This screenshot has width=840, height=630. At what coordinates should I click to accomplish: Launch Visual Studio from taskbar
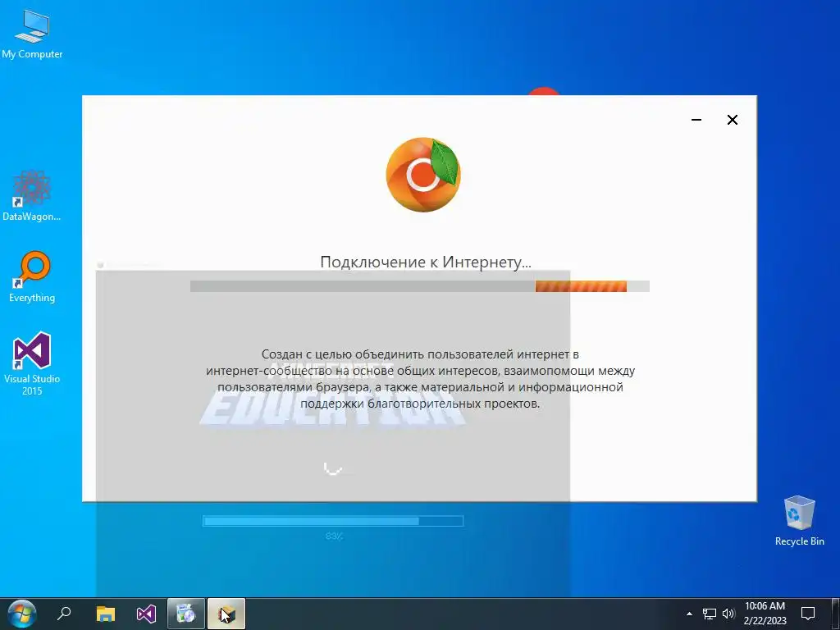[x=146, y=614]
